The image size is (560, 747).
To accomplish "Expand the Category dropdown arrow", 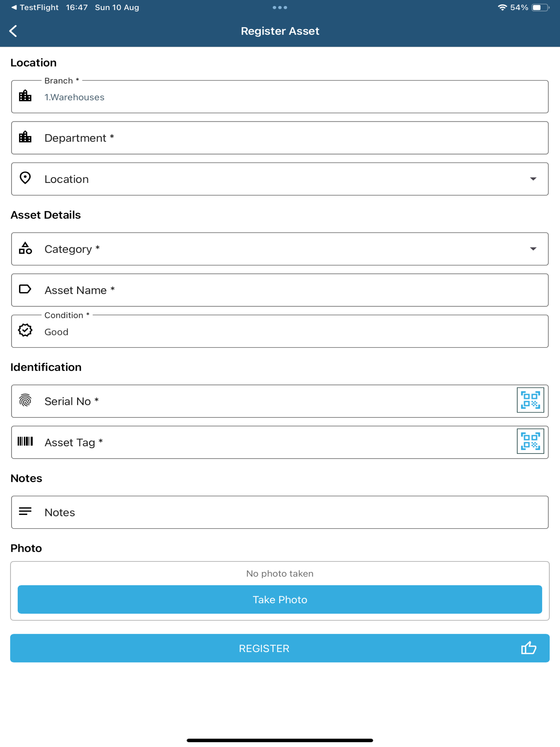I will [533, 249].
